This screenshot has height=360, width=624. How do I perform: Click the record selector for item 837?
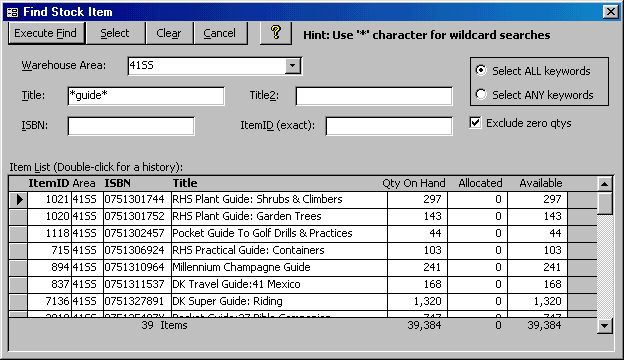click(18, 285)
